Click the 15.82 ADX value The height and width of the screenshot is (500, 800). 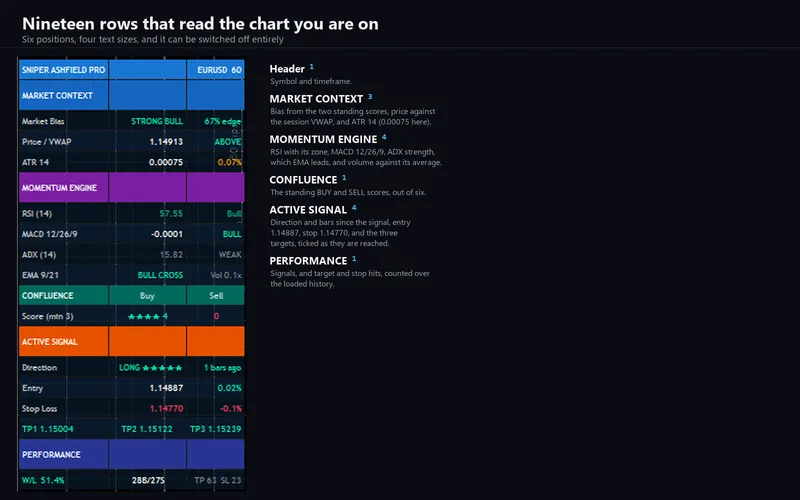coord(171,255)
